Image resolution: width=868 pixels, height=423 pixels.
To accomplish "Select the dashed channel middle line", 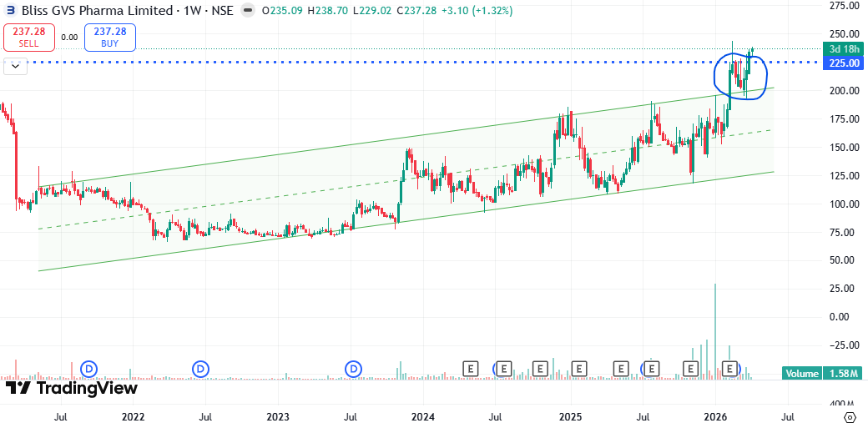I will pyautogui.click(x=406, y=179).
